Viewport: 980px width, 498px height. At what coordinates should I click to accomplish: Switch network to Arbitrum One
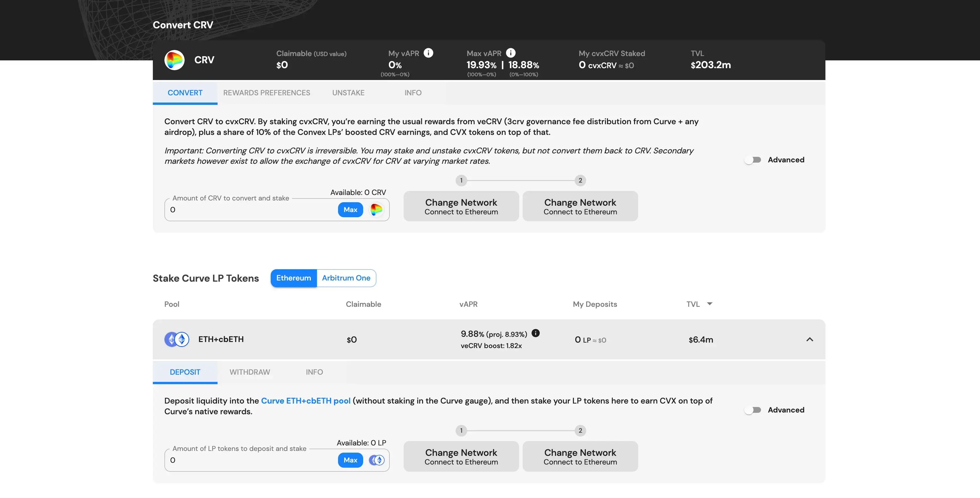(346, 278)
